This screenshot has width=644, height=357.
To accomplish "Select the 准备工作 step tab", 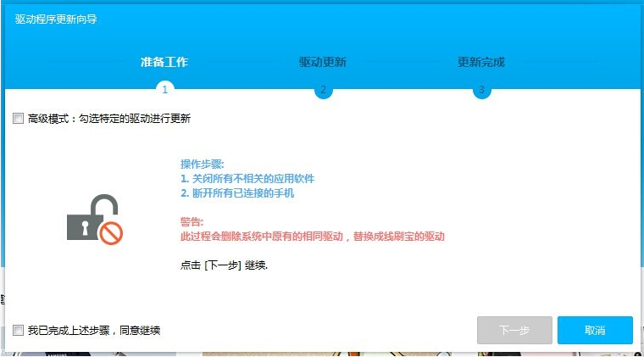I will coord(164,62).
